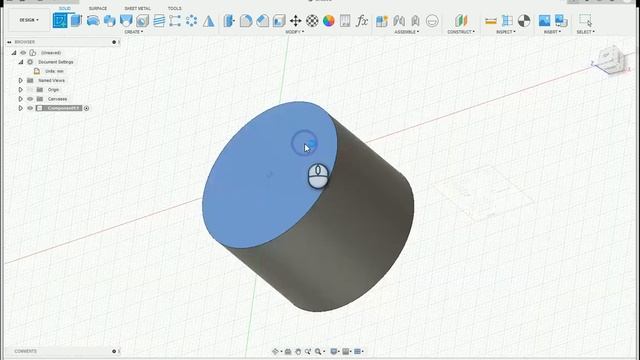Open the INSERT dropdown menu
The width and height of the screenshot is (640, 360).
[552, 32]
